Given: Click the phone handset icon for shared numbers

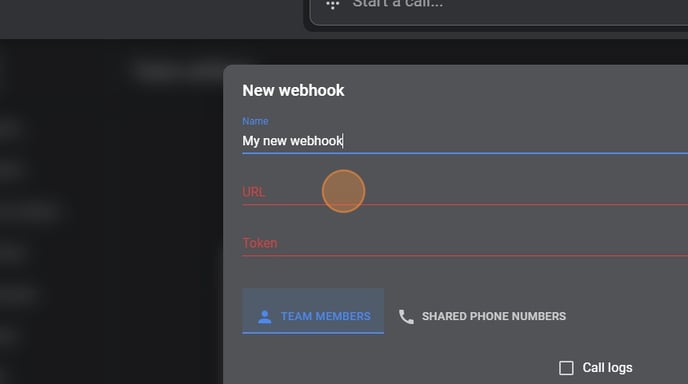Looking at the screenshot, I should [406, 316].
